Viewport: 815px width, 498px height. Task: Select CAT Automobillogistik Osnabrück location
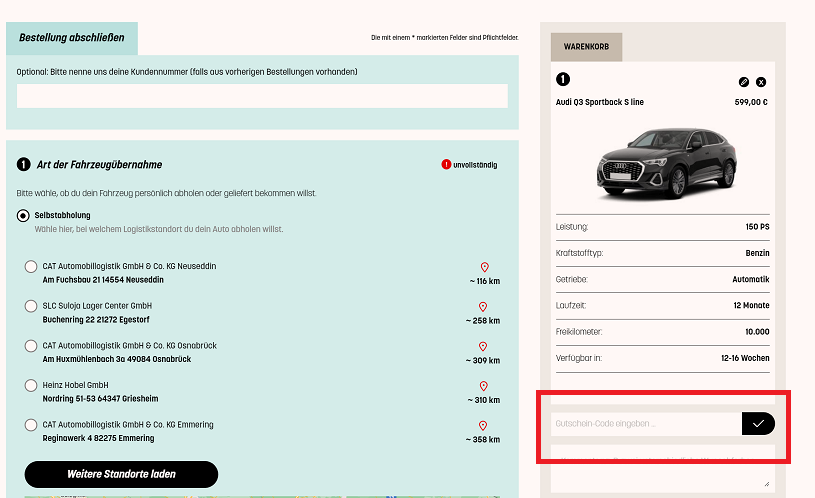coord(31,346)
